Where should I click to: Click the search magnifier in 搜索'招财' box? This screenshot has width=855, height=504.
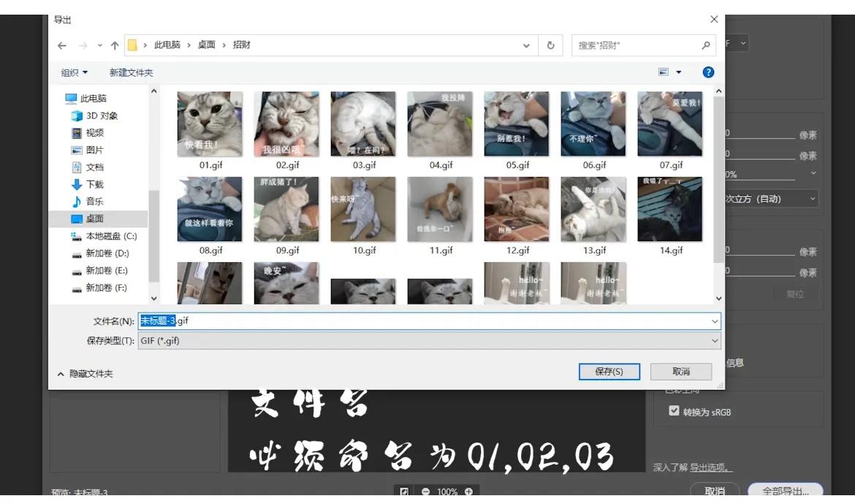704,45
